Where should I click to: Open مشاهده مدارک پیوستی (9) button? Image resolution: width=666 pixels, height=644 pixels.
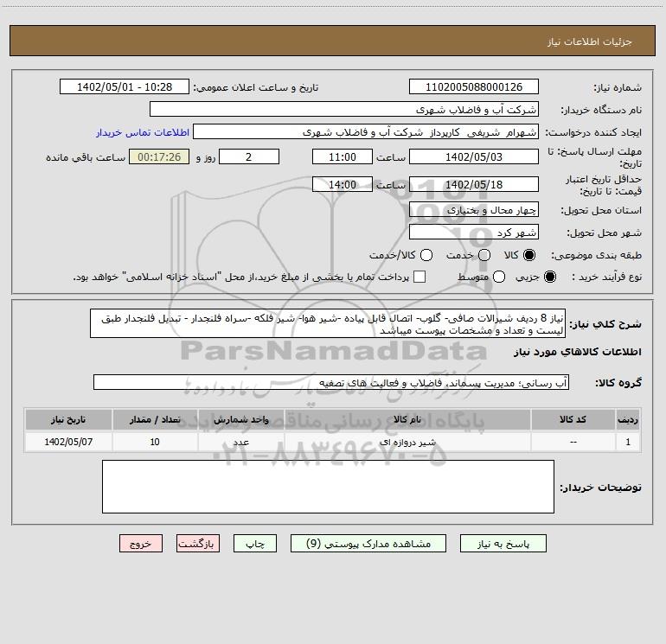point(368,544)
